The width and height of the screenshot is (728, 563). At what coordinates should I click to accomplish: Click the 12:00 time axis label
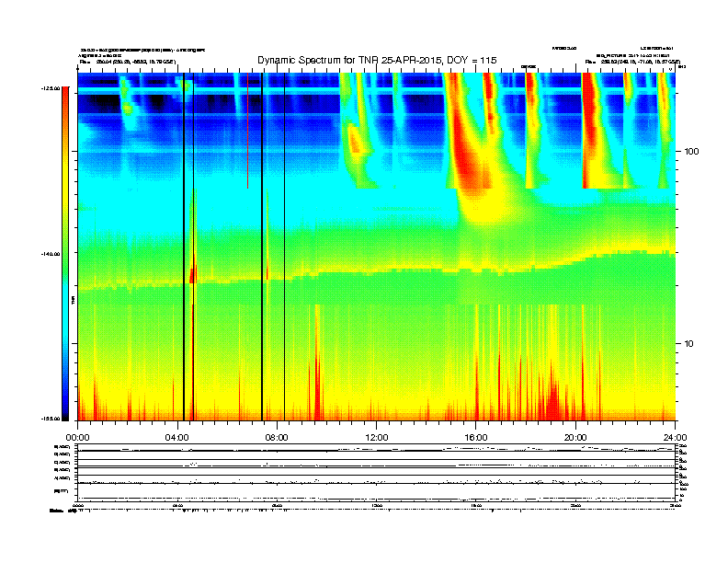coord(377,438)
